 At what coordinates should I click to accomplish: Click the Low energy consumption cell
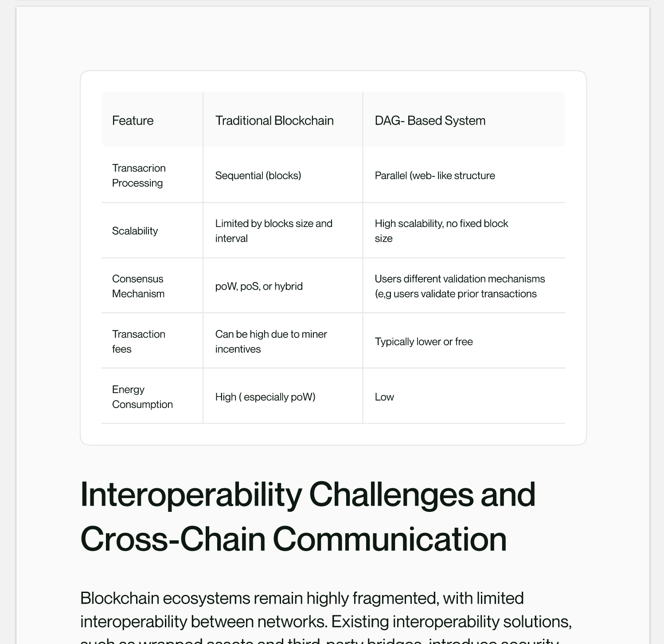(x=384, y=397)
